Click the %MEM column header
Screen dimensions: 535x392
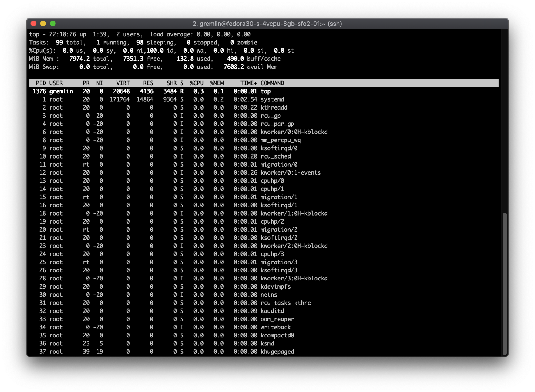(217, 83)
